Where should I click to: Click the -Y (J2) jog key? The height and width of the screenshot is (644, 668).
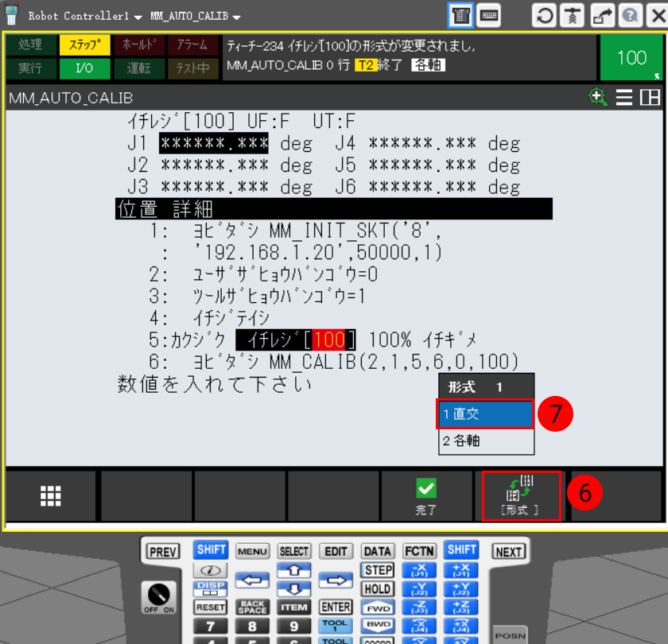tap(419, 589)
